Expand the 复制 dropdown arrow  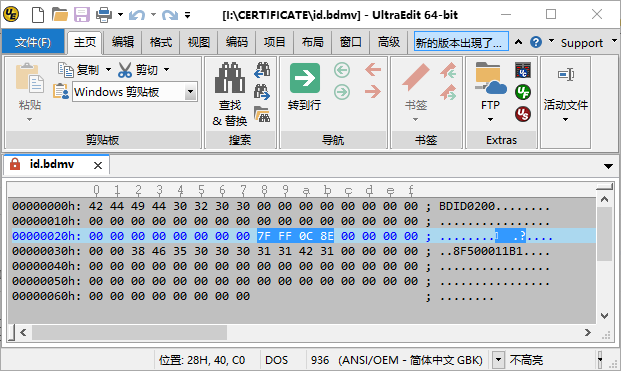click(x=108, y=70)
